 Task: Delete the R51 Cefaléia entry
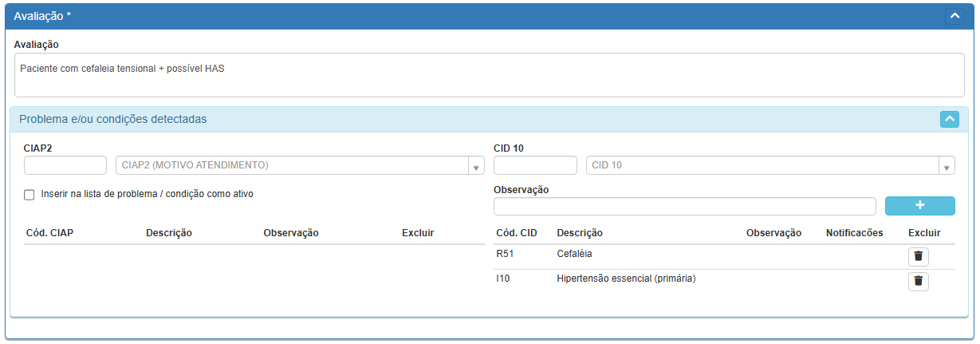[x=918, y=256]
